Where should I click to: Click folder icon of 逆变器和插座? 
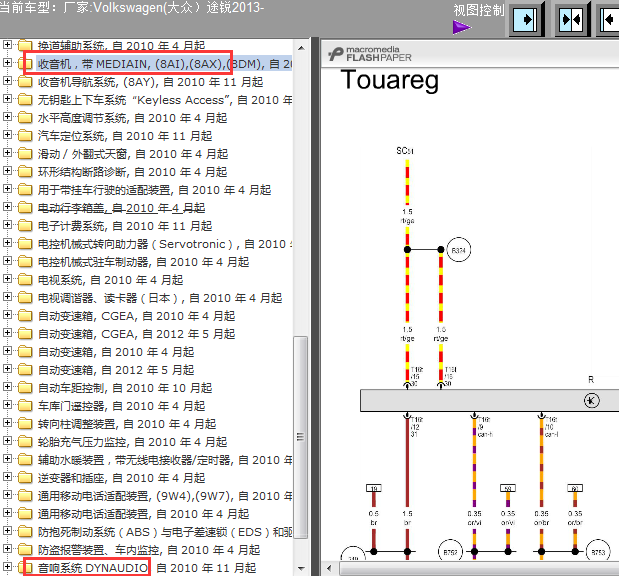25,478
